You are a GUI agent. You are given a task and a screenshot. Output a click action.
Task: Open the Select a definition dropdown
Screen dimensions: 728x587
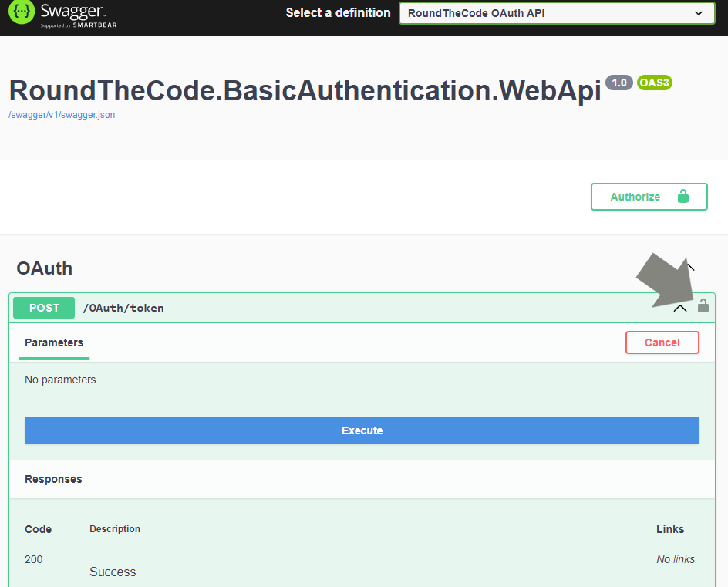556,12
